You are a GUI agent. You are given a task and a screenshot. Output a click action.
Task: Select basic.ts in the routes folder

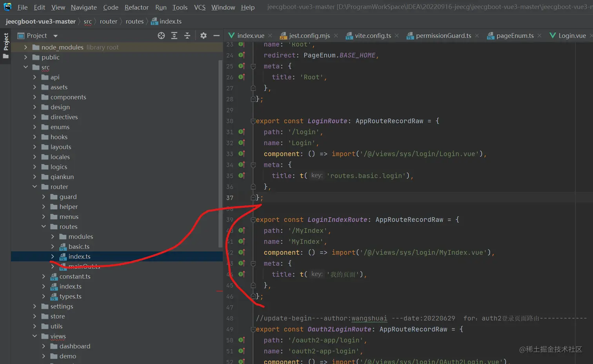tap(79, 246)
